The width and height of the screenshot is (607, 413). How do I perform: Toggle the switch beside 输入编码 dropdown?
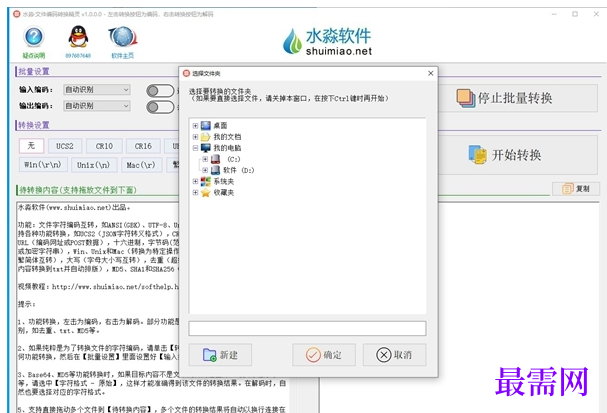click(160, 91)
